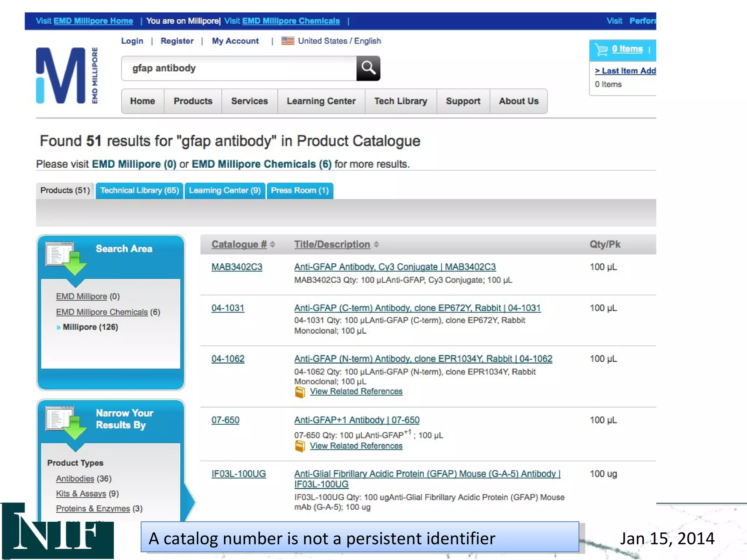Open the 0 Items cart link
The width and height of the screenshot is (747, 560).
click(627, 49)
